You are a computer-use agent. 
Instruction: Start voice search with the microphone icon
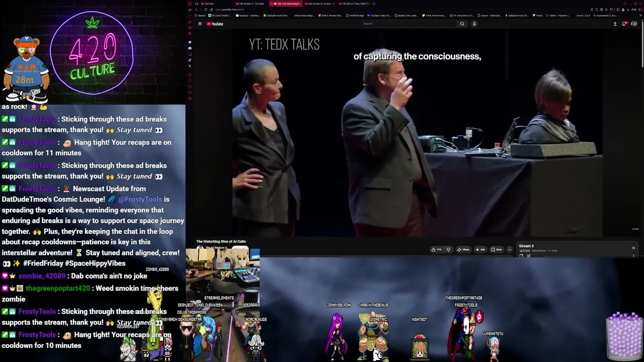point(474,24)
